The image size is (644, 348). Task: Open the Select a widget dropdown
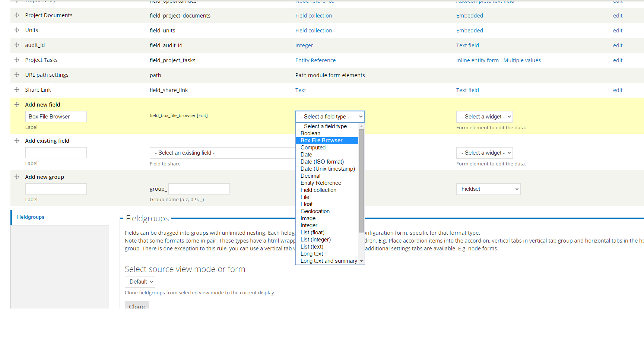pos(484,117)
